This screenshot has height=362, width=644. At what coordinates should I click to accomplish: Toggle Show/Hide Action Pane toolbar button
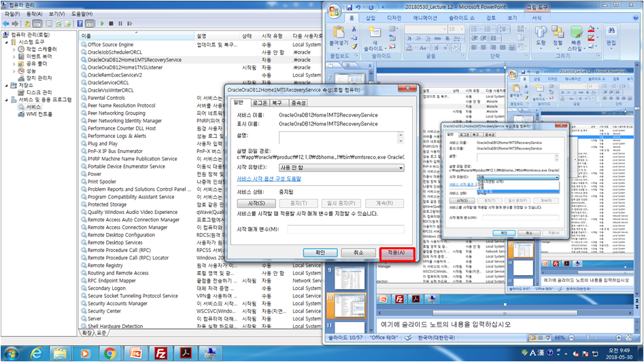tap(90, 24)
